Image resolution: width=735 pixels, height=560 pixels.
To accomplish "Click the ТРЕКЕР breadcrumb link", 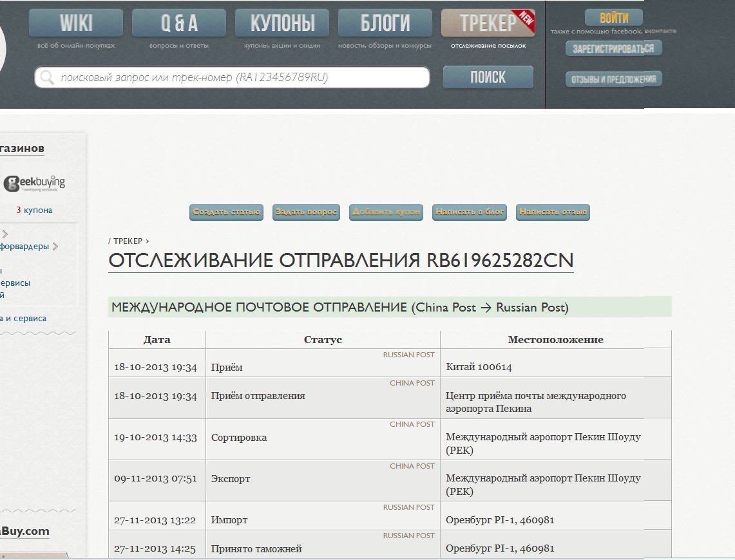I will [128, 241].
